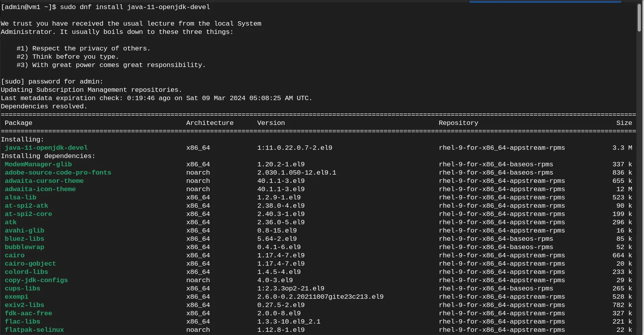Select the bluez-libs package name

[x=24, y=239]
